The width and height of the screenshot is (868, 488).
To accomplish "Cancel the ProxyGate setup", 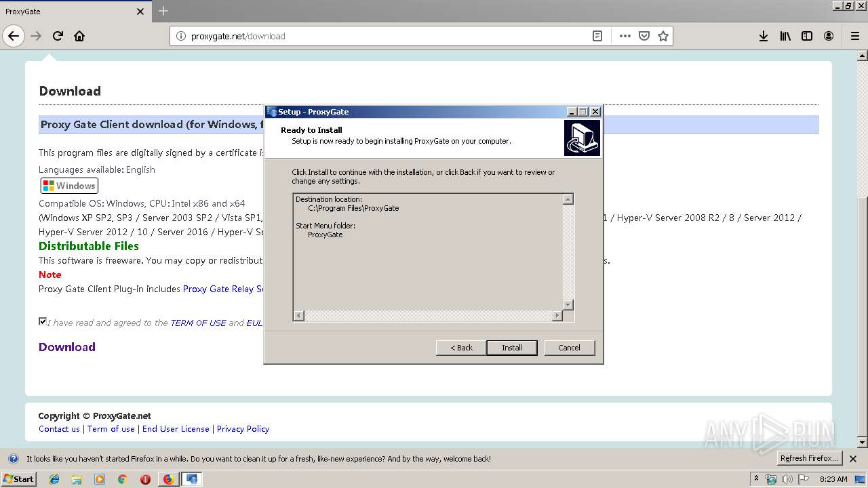I will click(x=569, y=348).
